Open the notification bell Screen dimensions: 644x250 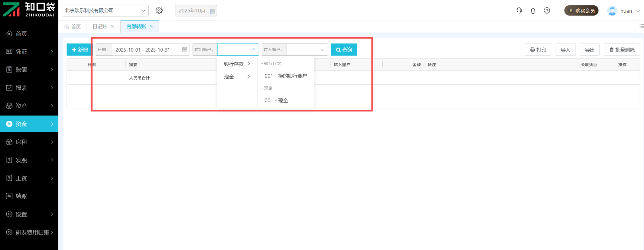(533, 11)
